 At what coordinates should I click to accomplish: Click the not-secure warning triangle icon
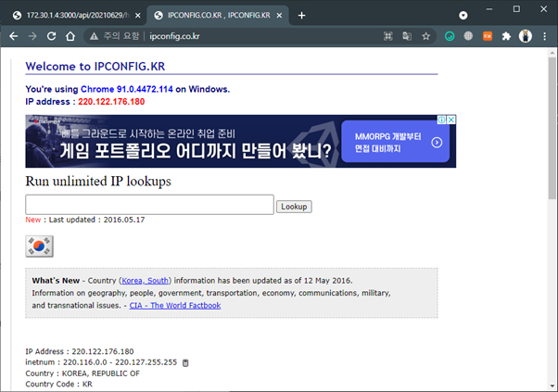(x=94, y=36)
